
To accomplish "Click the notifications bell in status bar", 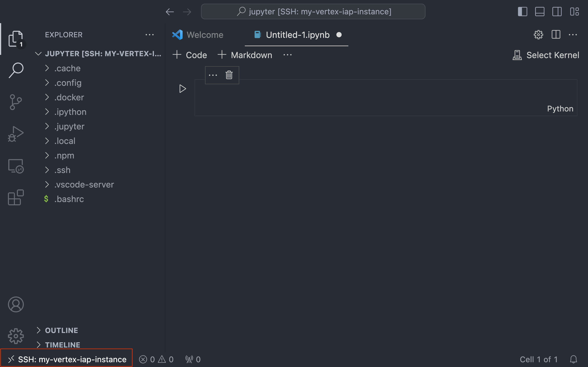I will [573, 359].
